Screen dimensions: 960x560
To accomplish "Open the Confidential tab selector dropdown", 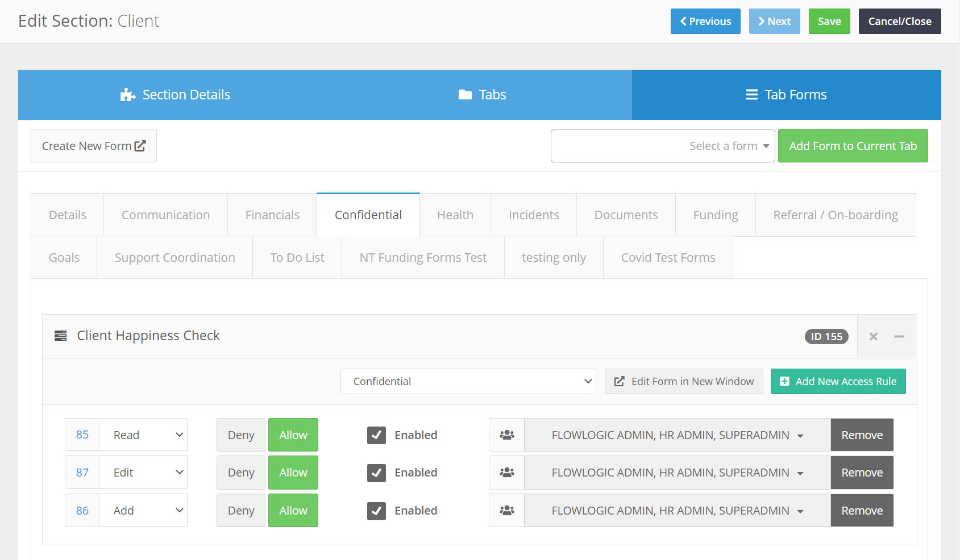I will tap(468, 382).
